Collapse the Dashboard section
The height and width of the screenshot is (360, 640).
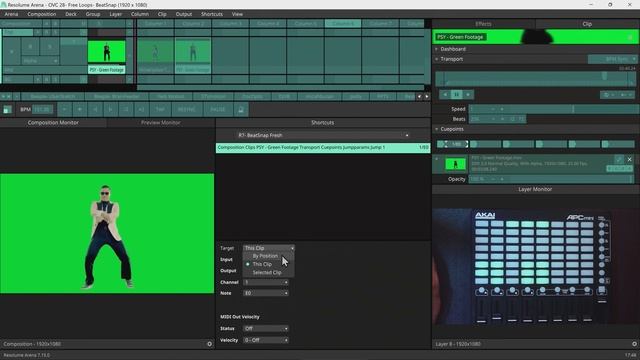click(437, 49)
